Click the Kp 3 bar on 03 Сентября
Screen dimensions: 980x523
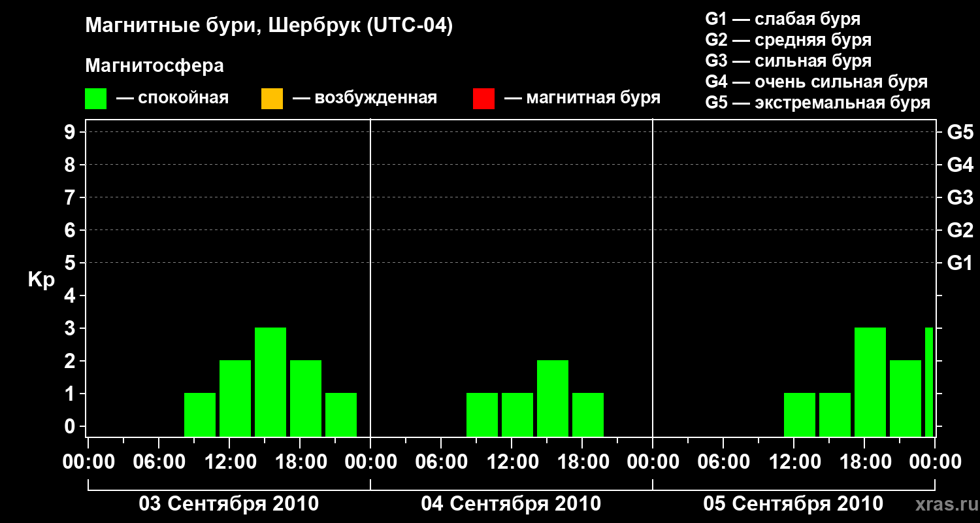tap(270, 382)
